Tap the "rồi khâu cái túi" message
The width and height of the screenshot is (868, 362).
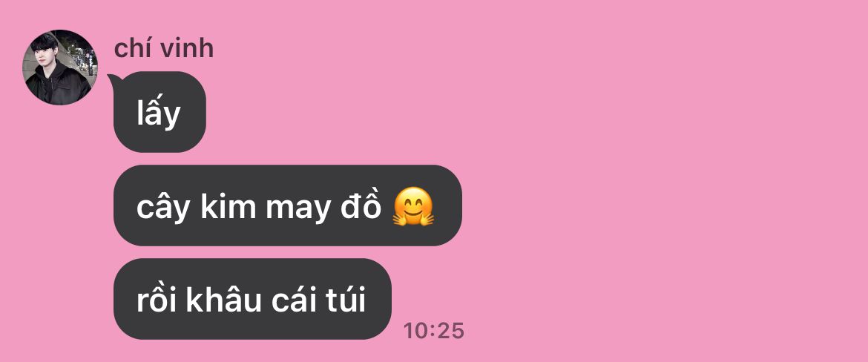(x=252, y=299)
